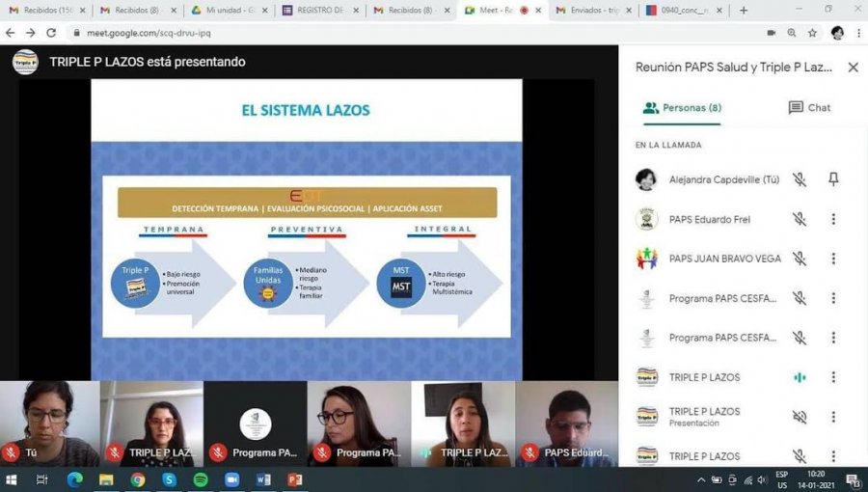Switch to the Mi unidad Drive tab

229,11
